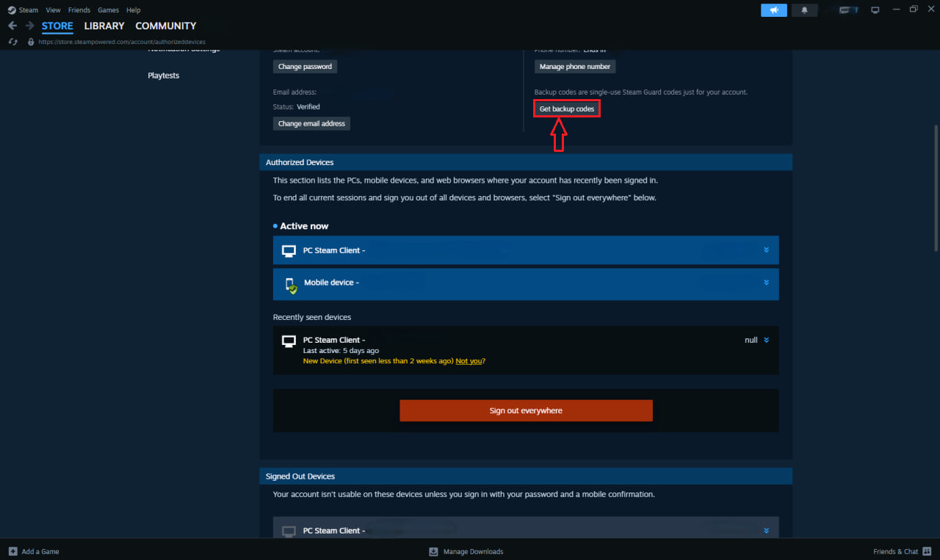Image resolution: width=940 pixels, height=560 pixels.
Task: Switch to the STORE tab
Action: [57, 26]
